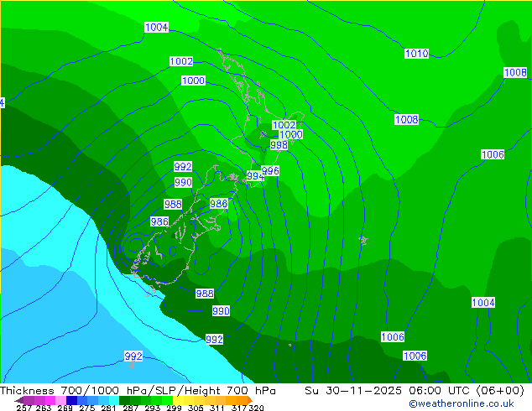The height and width of the screenshot is (411, 532).
Task: Click the 1010 isobar label
Action: (416, 53)
